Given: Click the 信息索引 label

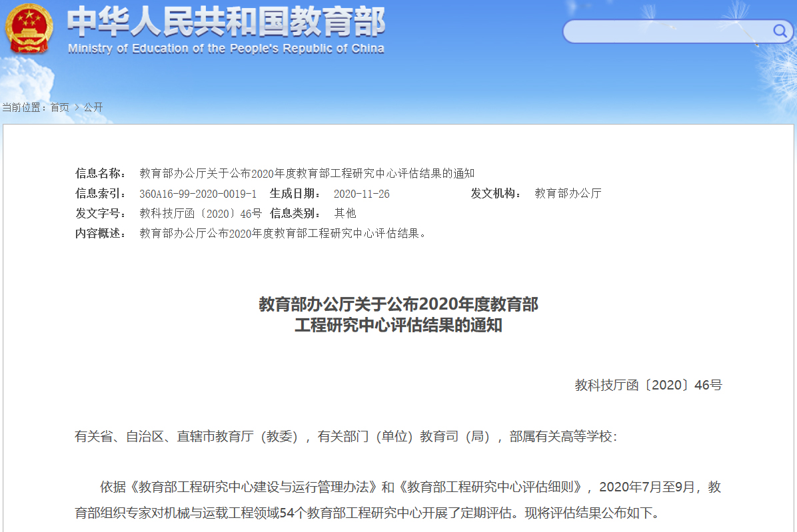Looking at the screenshot, I should click(101, 193).
